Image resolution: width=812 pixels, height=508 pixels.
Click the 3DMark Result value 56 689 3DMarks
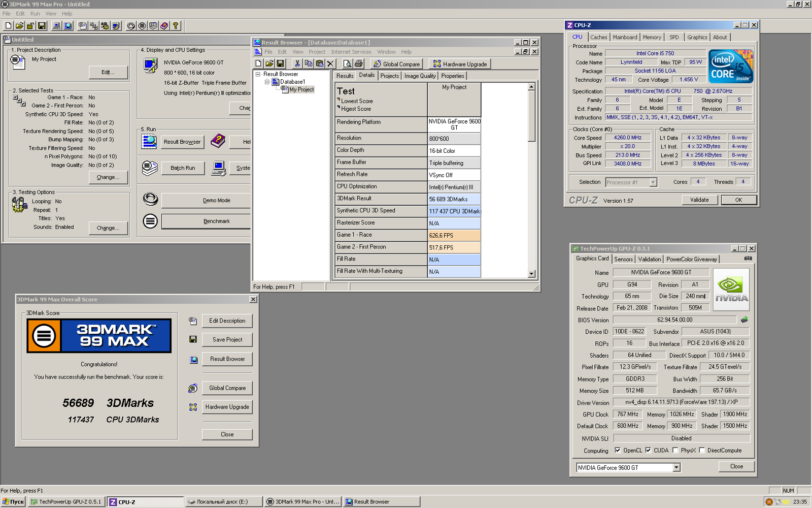[454, 199]
